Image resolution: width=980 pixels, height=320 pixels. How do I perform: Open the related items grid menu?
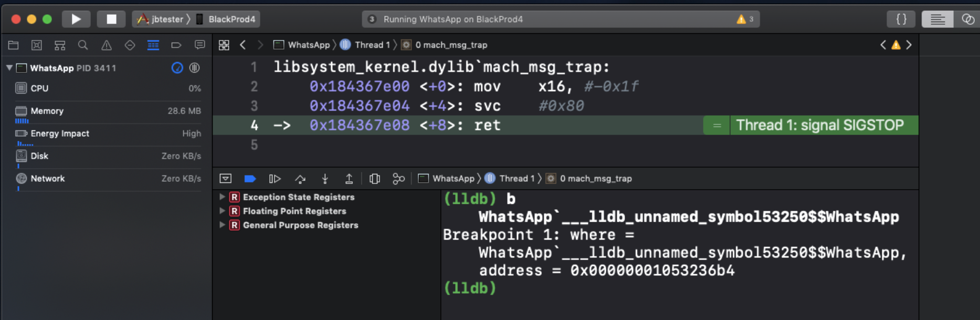coord(224,45)
